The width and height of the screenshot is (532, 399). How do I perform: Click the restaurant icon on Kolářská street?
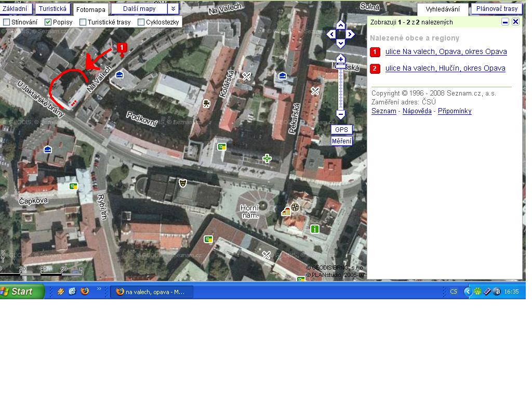[x=246, y=76]
